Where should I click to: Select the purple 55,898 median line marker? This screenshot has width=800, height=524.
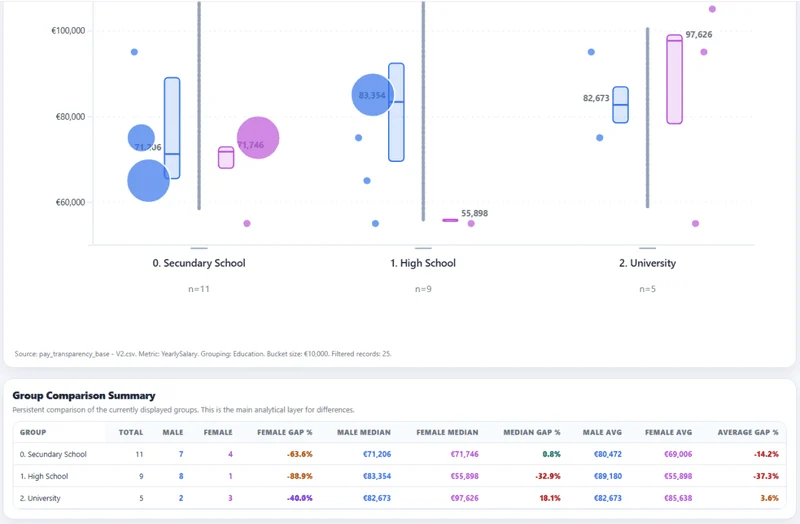coord(450,220)
